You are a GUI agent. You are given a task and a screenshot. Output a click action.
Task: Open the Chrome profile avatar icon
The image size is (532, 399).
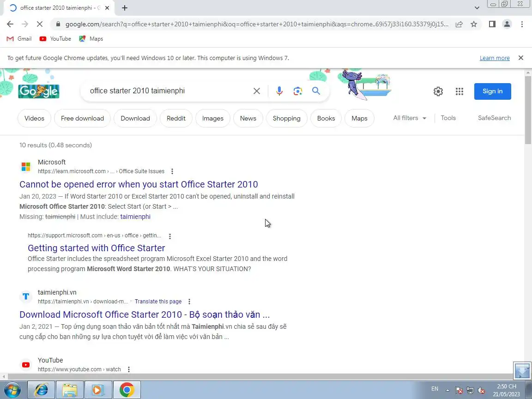point(507,24)
